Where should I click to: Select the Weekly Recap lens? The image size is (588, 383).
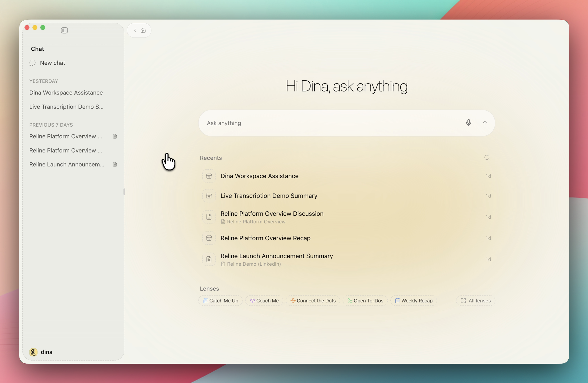coord(414,301)
